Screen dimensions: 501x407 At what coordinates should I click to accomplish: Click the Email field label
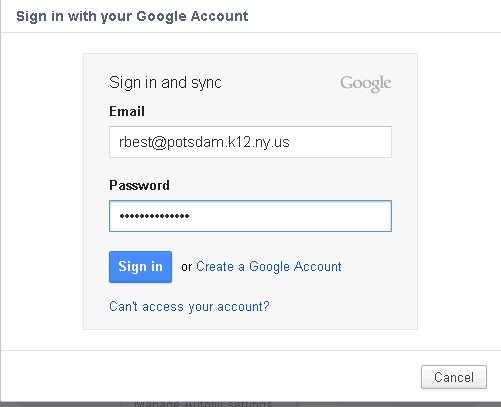coord(127,111)
